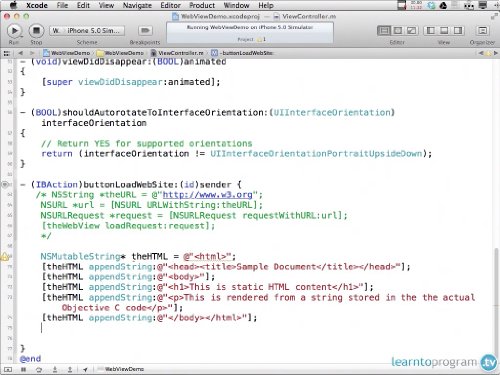Stop the running WebViewDemo app
500x375 pixels.
36,31
